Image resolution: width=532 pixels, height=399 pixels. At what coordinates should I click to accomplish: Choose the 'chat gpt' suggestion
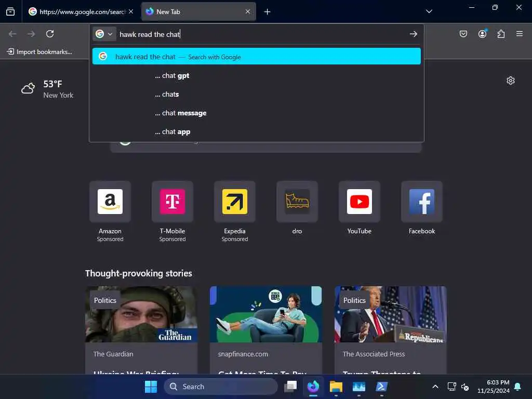tap(257, 76)
